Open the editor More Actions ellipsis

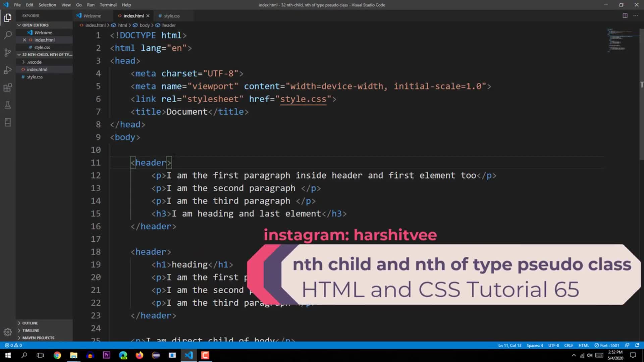[635, 16]
